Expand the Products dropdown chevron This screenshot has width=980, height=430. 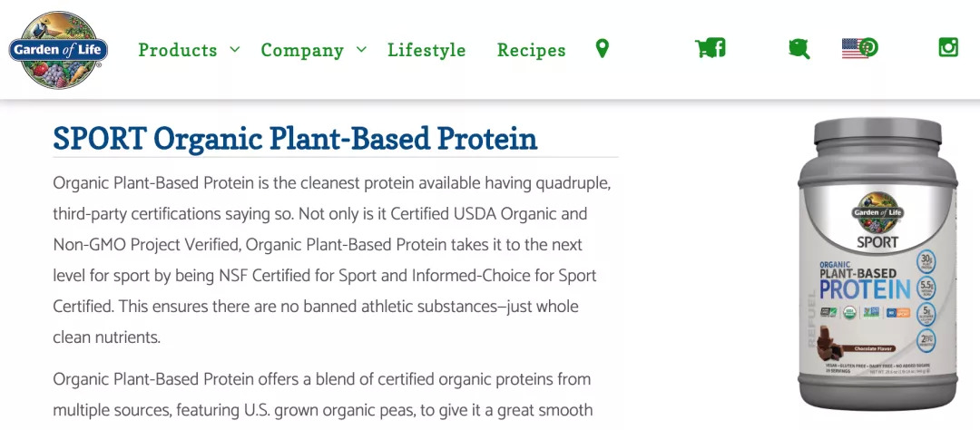(235, 49)
